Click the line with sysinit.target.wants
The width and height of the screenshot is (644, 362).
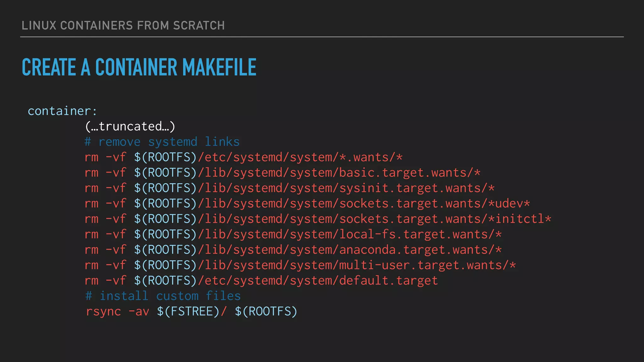tap(289, 188)
